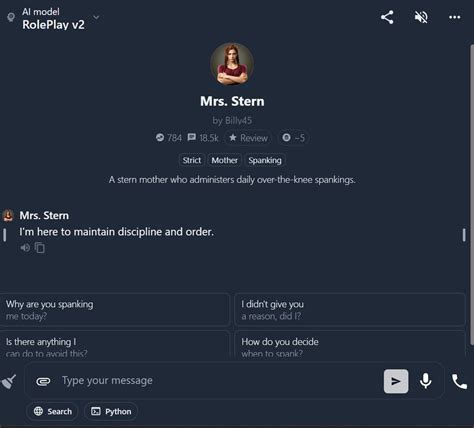Open the token cost ~5 chip
The width and height of the screenshot is (474, 428).
tap(293, 138)
